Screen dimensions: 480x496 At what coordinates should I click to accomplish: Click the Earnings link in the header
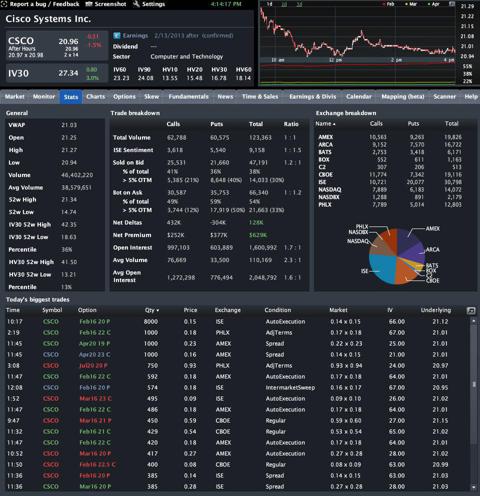135,35
